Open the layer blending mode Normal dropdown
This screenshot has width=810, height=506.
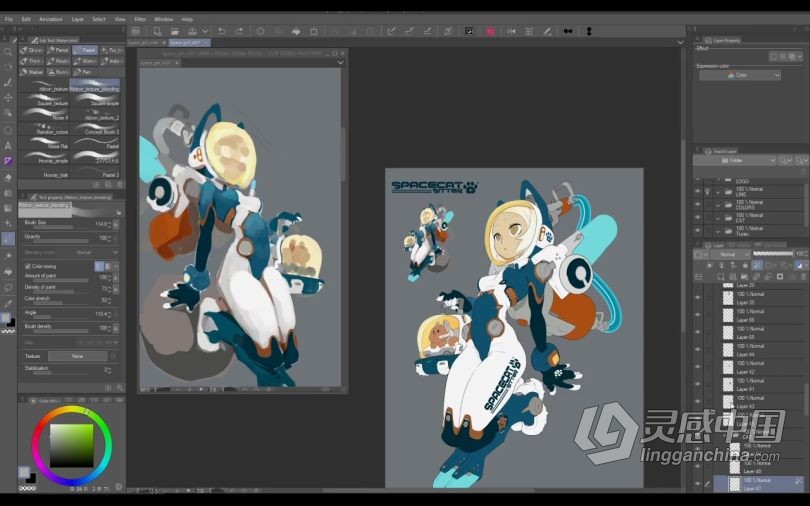(730, 254)
